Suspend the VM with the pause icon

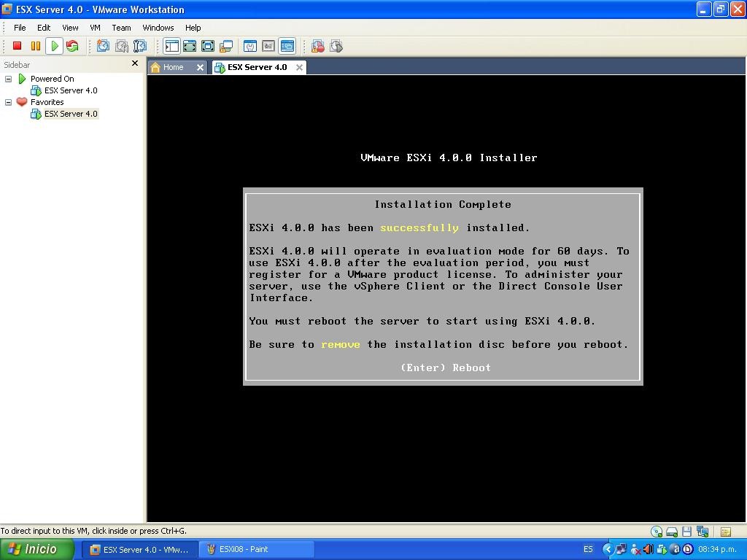point(36,46)
